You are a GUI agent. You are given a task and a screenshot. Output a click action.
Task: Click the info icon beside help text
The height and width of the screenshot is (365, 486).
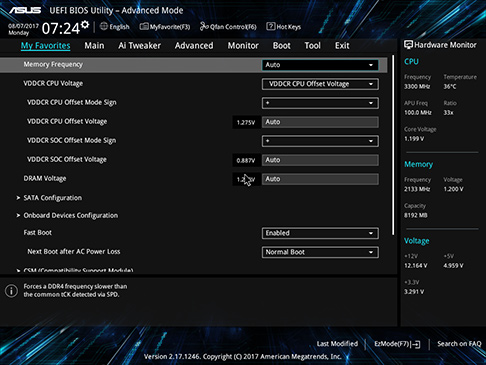click(11, 291)
